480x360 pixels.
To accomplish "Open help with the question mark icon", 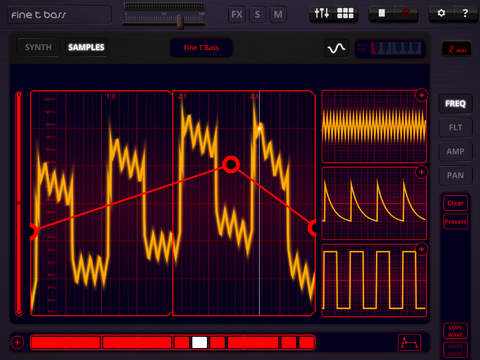I will [x=465, y=13].
